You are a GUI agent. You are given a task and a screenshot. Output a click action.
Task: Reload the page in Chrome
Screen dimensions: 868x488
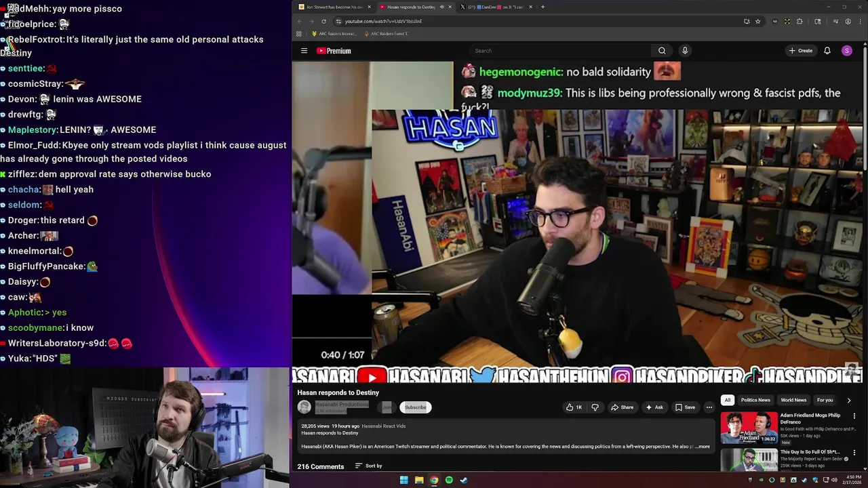323,21
